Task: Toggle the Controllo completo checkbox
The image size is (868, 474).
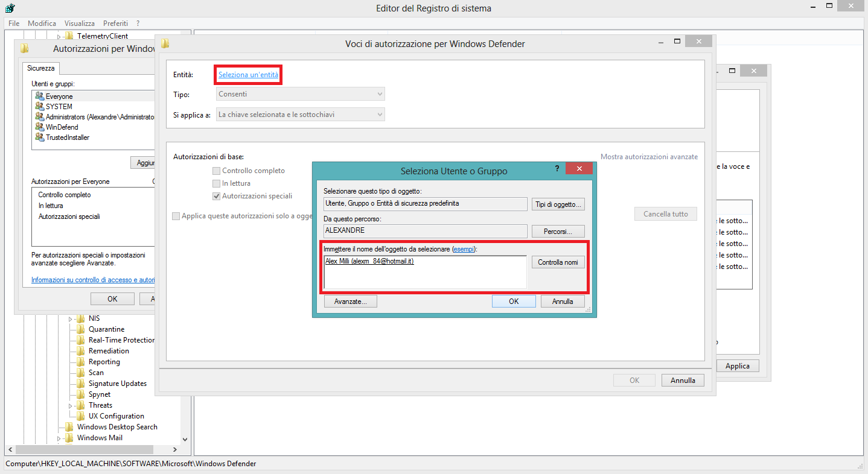Action: point(216,171)
